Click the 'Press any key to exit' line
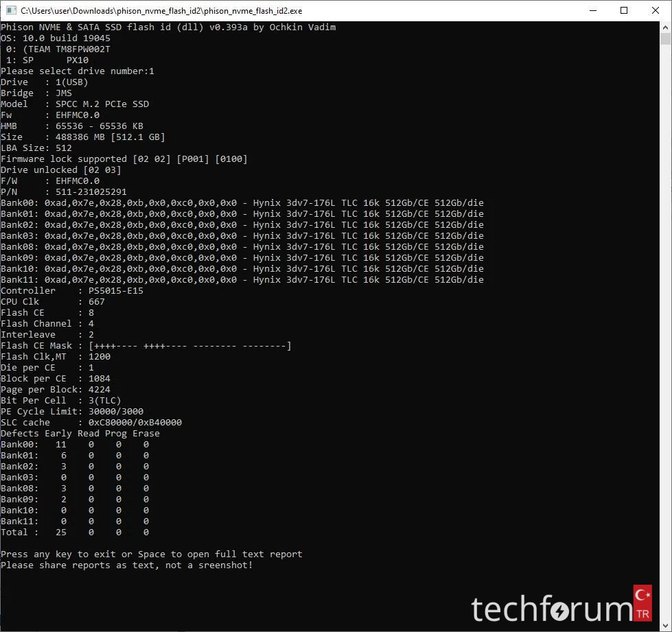Image resolution: width=672 pixels, height=632 pixels. tap(151, 554)
